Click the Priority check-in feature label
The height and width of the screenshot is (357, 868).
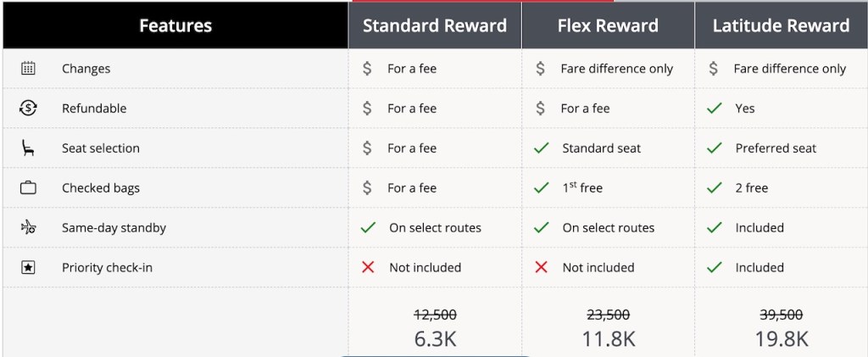pyautogui.click(x=107, y=267)
